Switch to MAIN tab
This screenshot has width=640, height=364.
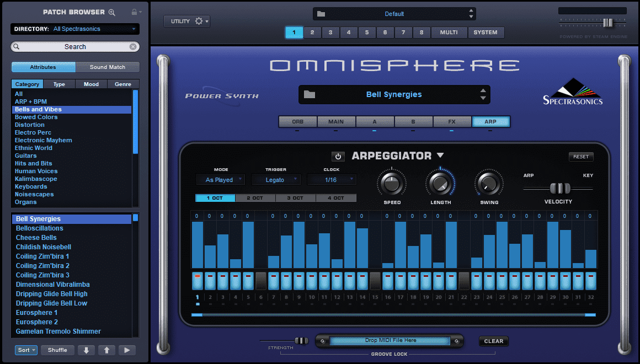pos(336,121)
